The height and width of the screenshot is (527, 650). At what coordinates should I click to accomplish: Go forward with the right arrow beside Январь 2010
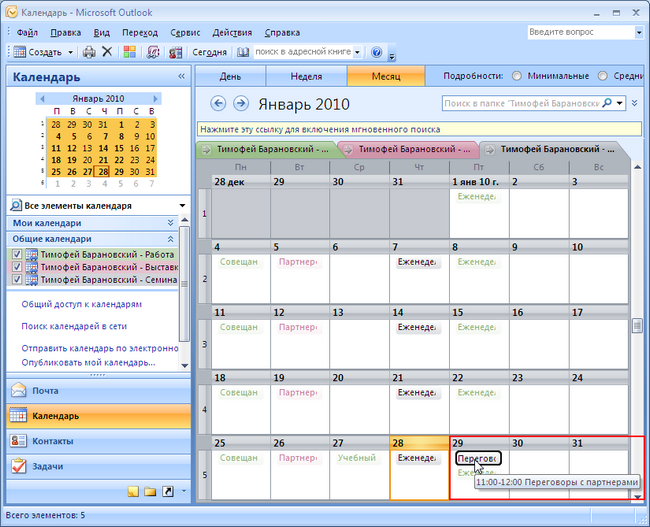click(x=240, y=104)
